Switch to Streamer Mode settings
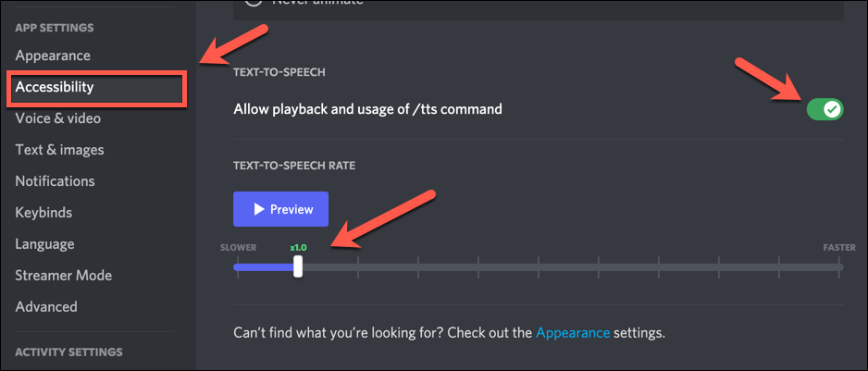The height and width of the screenshot is (371, 868). pos(63,276)
